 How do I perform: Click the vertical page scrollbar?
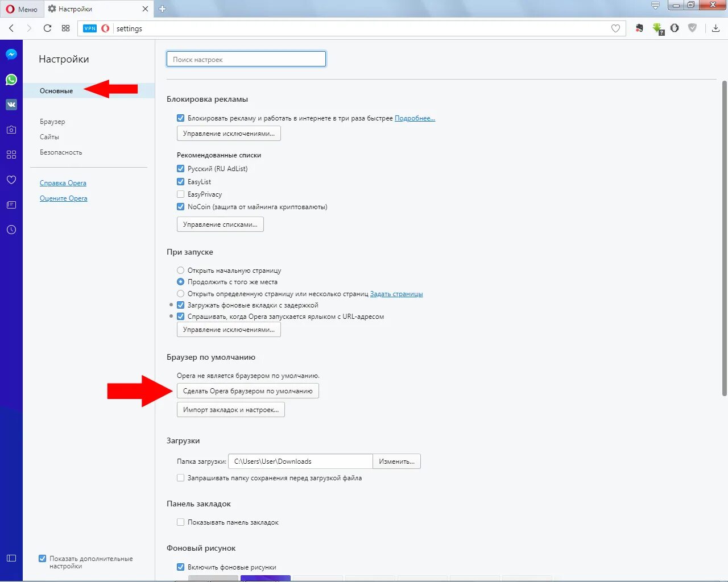coord(724,239)
